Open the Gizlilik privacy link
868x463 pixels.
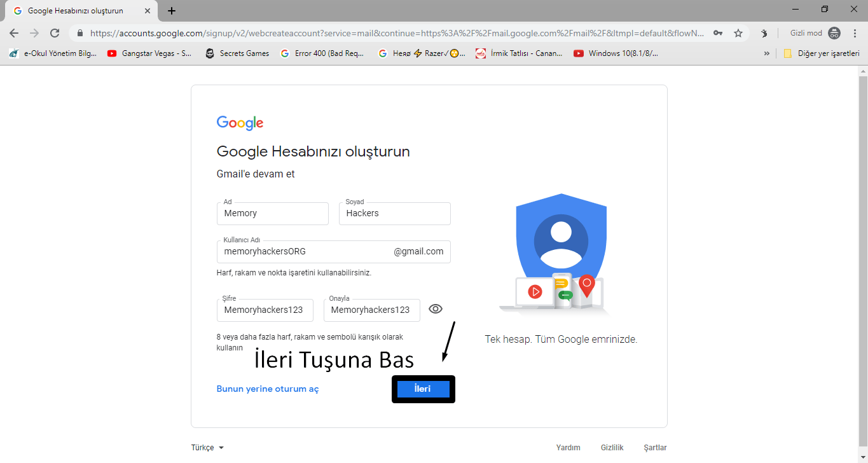click(612, 448)
